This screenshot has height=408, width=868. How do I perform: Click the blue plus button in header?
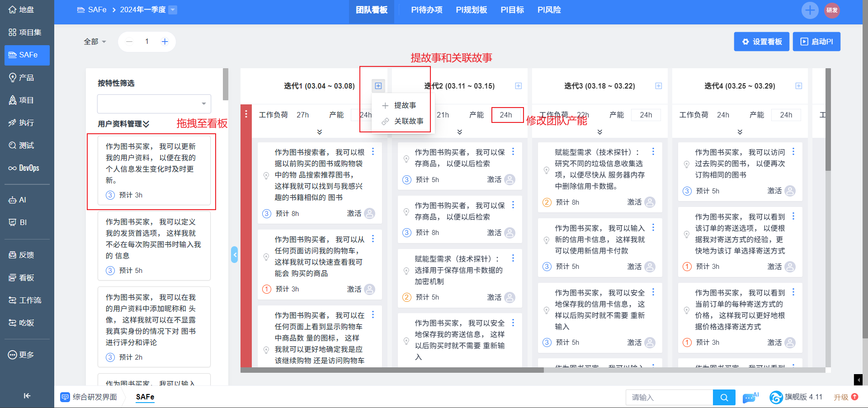(810, 10)
